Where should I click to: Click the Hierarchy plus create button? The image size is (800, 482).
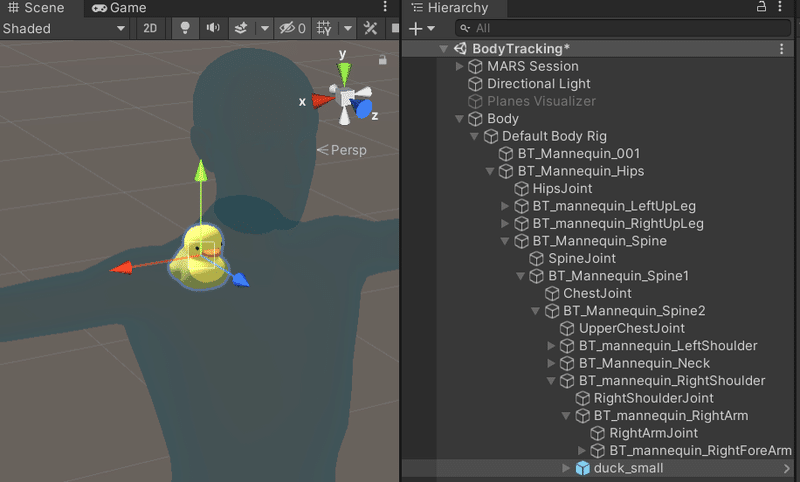[415, 29]
